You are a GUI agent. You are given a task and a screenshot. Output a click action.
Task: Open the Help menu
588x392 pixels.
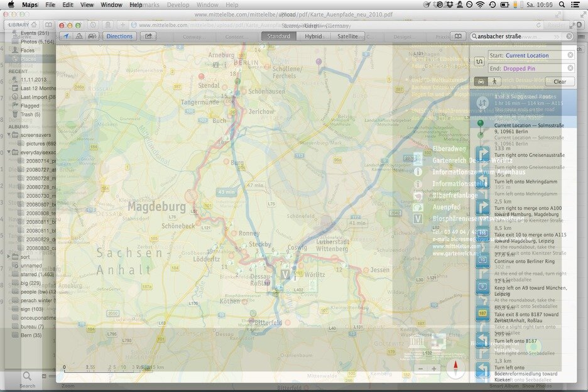tap(136, 5)
